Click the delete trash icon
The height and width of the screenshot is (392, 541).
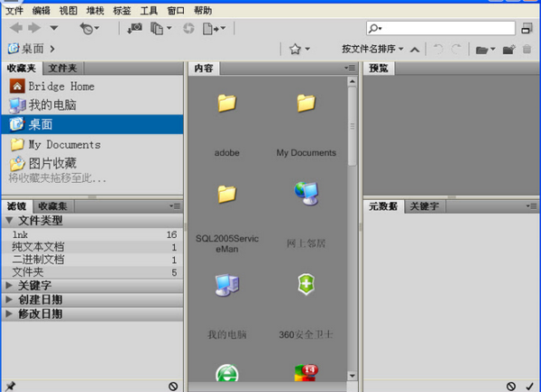tap(527, 49)
